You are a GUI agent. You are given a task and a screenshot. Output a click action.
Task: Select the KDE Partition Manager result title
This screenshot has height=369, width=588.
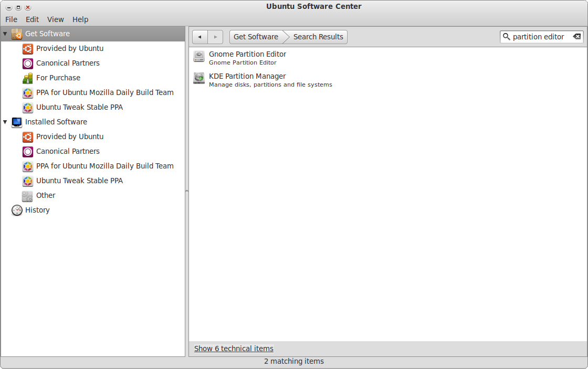coord(247,76)
